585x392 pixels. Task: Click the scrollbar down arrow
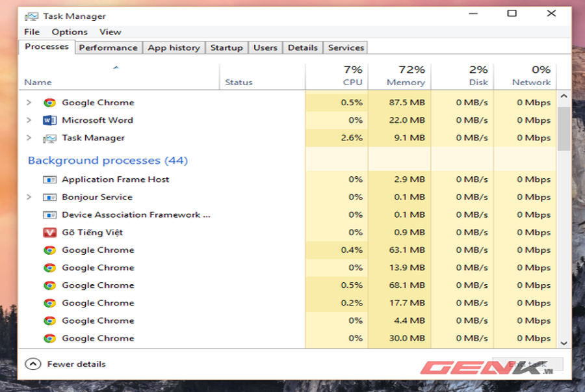click(x=564, y=343)
